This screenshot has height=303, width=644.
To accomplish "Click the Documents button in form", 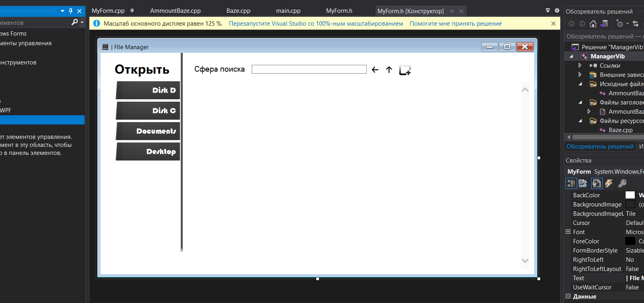I will [148, 131].
